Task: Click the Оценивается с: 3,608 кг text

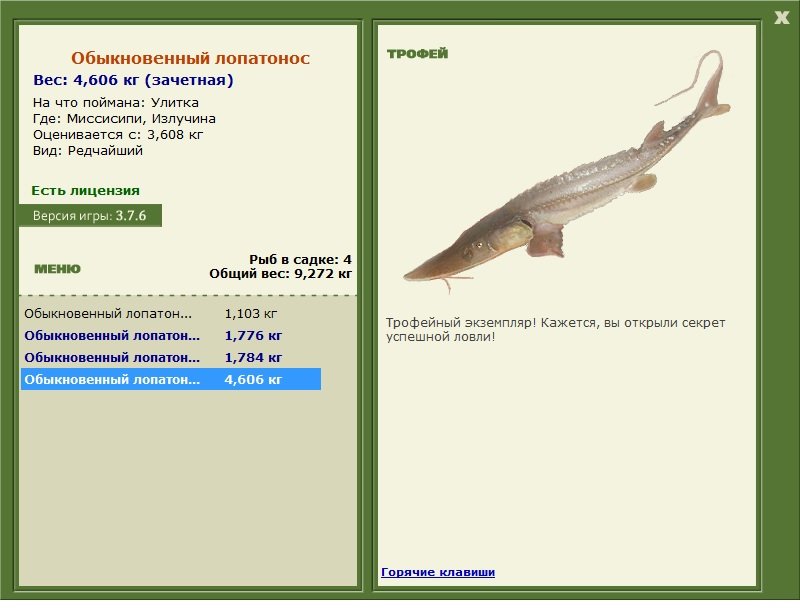Action: [118, 135]
